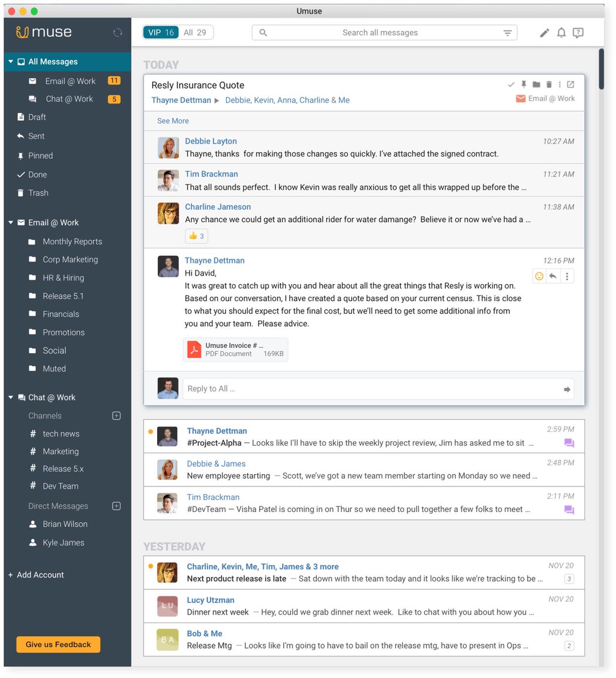Switch to the All 29 tab

point(196,32)
